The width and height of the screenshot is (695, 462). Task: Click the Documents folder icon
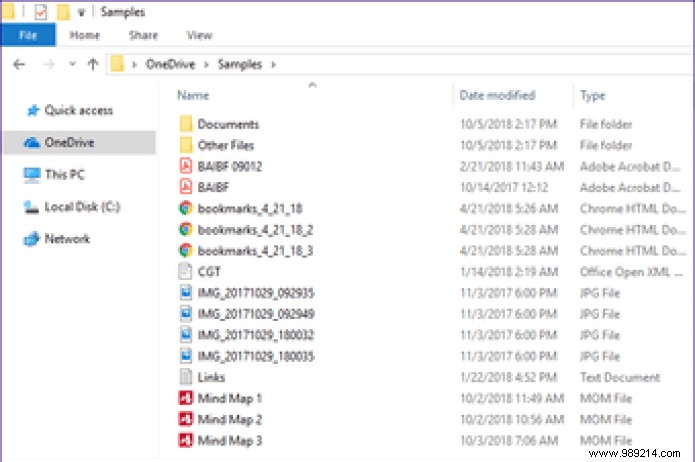[x=186, y=124]
